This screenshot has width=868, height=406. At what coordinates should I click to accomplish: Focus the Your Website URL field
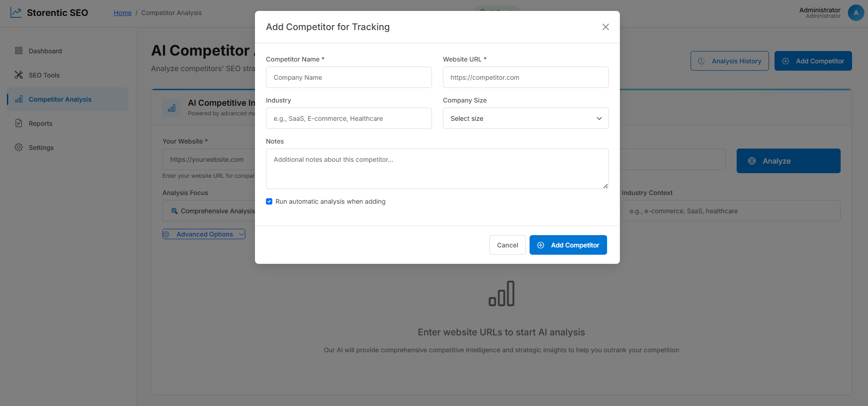(x=209, y=159)
